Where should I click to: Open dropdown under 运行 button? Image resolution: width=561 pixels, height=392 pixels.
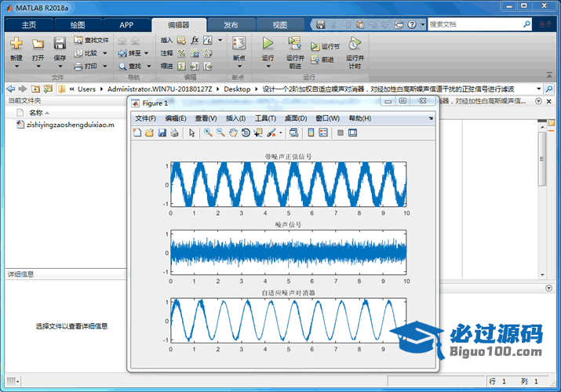click(x=268, y=67)
